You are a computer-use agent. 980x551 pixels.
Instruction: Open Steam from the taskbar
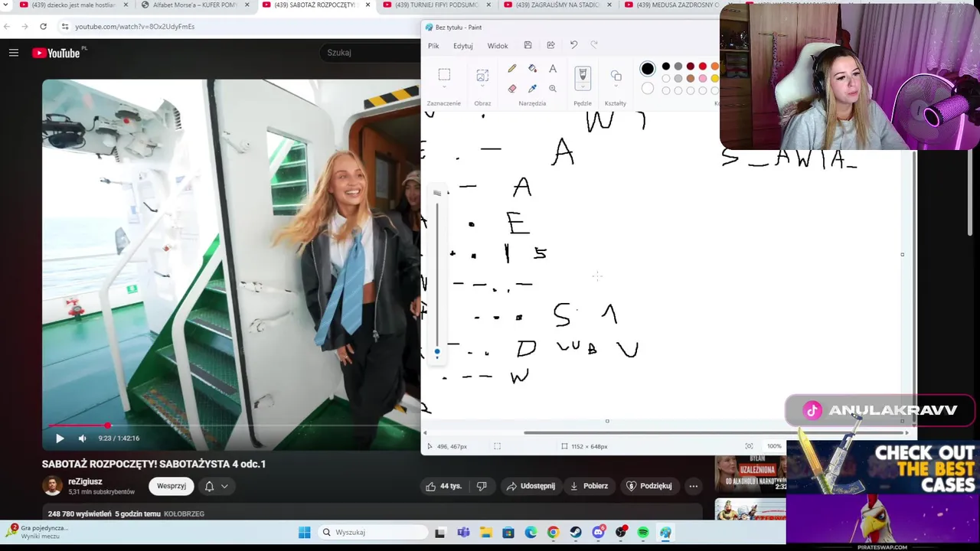[x=576, y=533]
